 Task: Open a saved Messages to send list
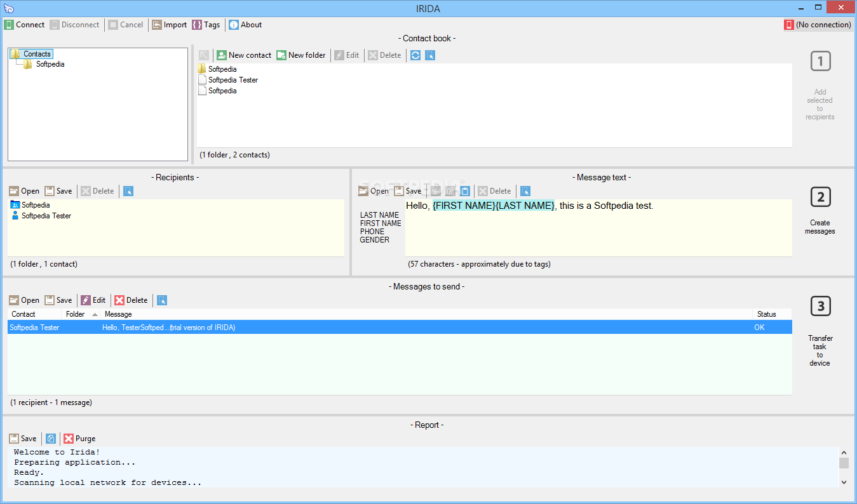coord(24,300)
